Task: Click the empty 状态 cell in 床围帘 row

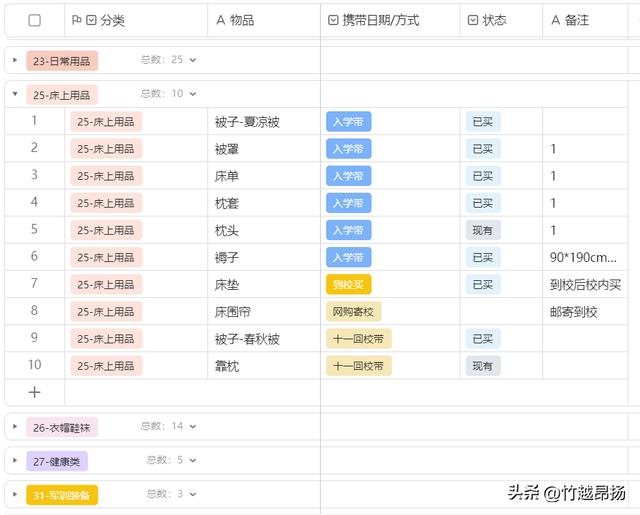Action: click(x=502, y=311)
